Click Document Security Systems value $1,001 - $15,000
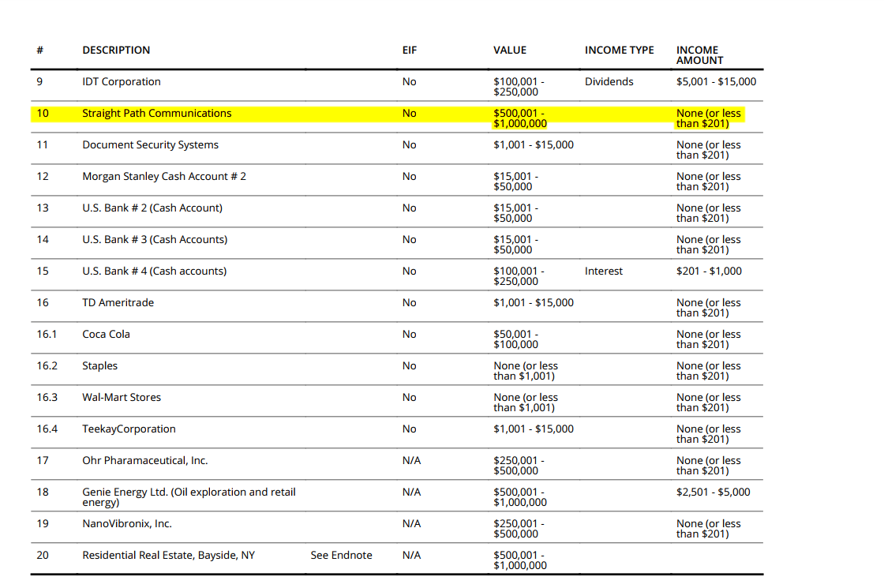Screen dimensions: 884x588 point(534,145)
